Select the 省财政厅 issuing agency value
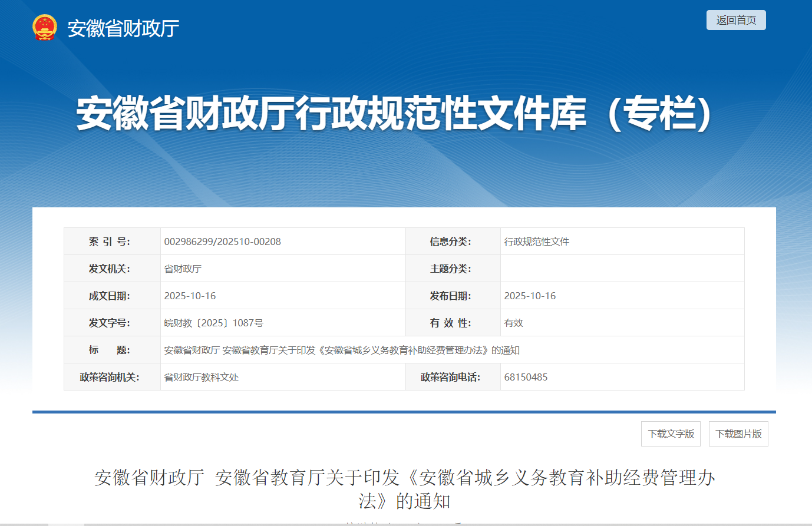This screenshot has width=812, height=526. [183, 269]
